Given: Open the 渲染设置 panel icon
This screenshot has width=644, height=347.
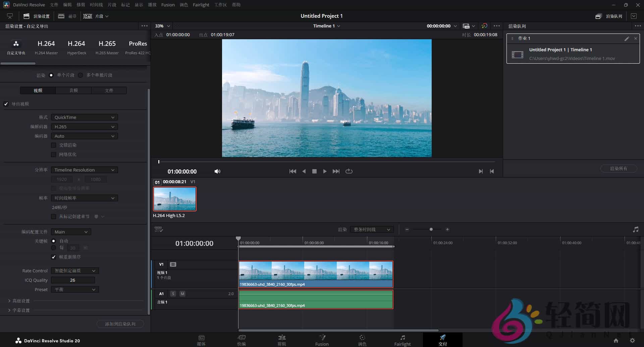Looking at the screenshot, I should (26, 16).
